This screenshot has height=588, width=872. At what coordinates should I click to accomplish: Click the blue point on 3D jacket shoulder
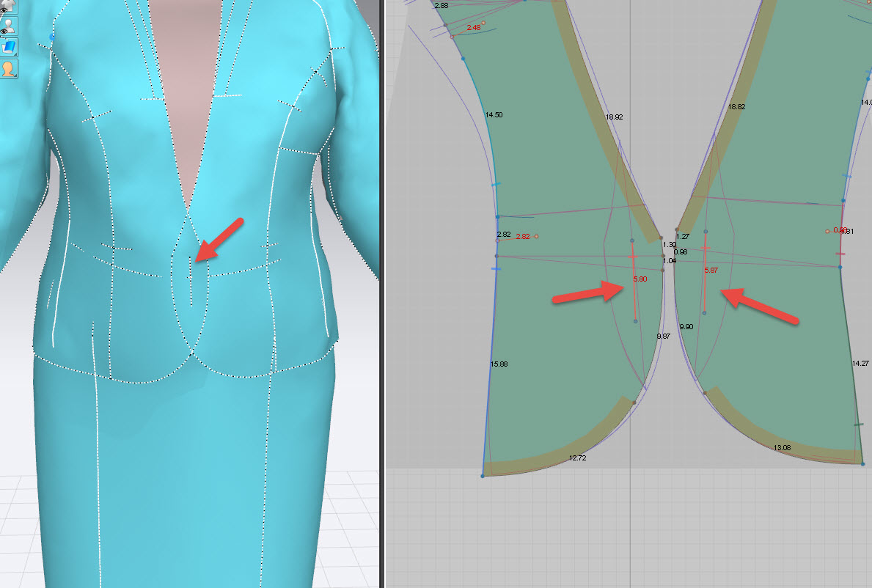(52, 37)
